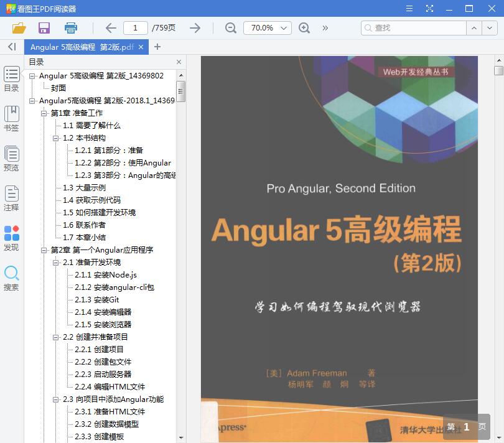Open the 书签 bookmarks panel
Image resolution: width=504 pixels, height=443 pixels.
(x=12, y=119)
